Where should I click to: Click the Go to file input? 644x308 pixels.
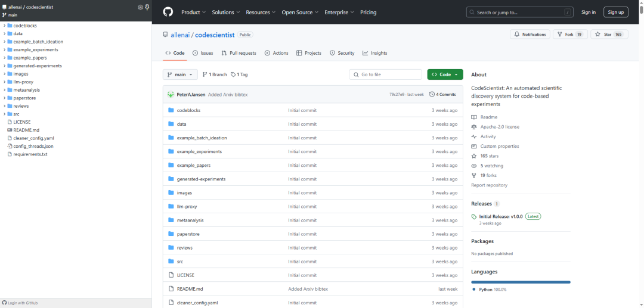tap(385, 74)
